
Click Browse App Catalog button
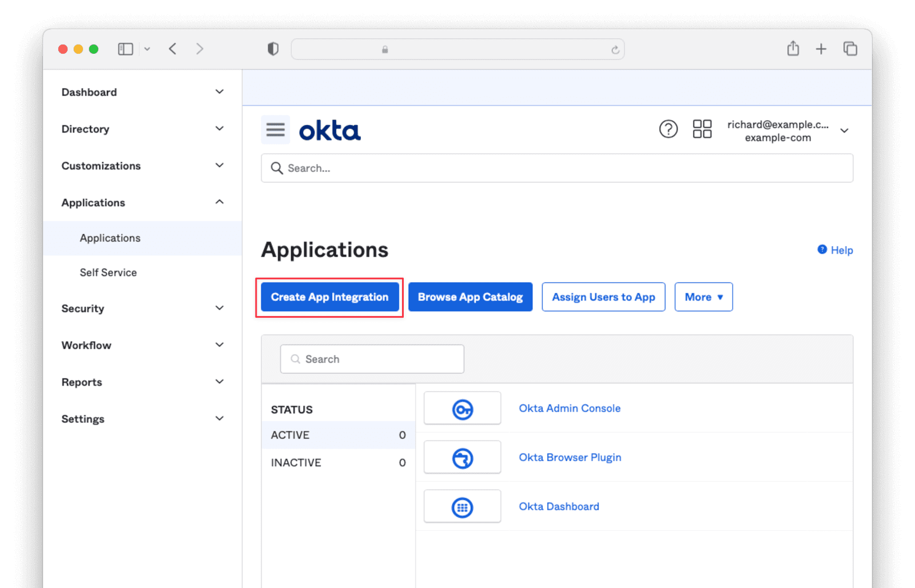[470, 297]
